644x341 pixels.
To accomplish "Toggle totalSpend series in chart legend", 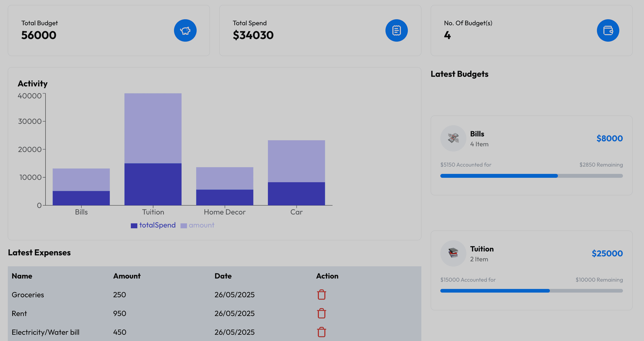I will click(x=153, y=225).
